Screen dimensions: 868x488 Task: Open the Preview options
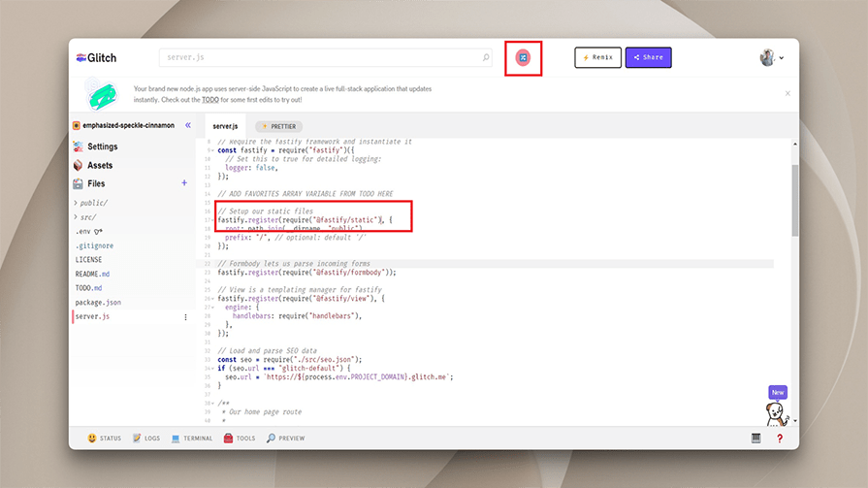click(x=286, y=439)
